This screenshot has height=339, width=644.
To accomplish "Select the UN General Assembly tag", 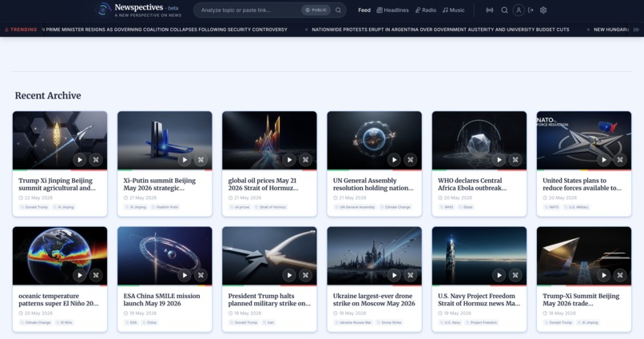I will point(355,207).
